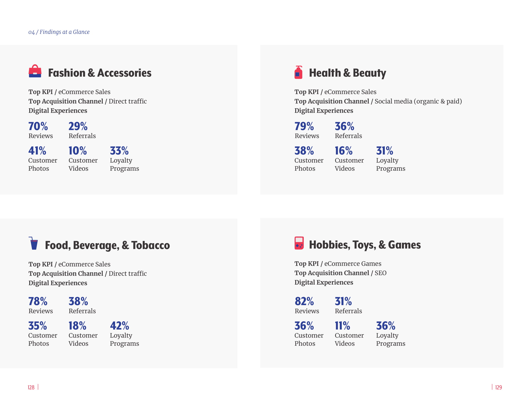The width and height of the screenshot is (532, 411).
Task: Select the 78% Reviews figure under Food
Action: coord(38,301)
